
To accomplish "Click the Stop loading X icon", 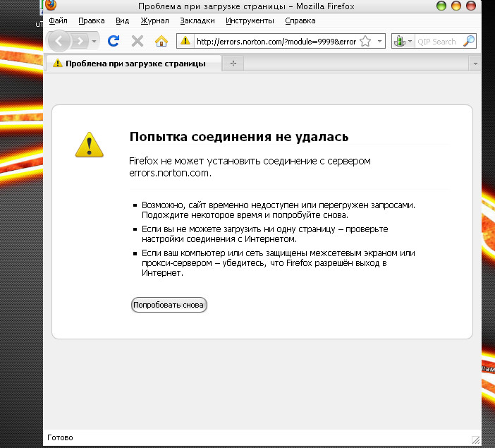I will tap(137, 41).
